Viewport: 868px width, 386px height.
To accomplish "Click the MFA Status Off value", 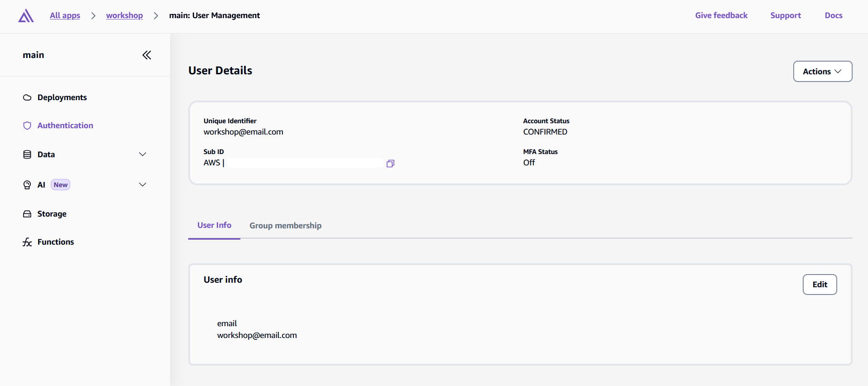I will 529,163.
